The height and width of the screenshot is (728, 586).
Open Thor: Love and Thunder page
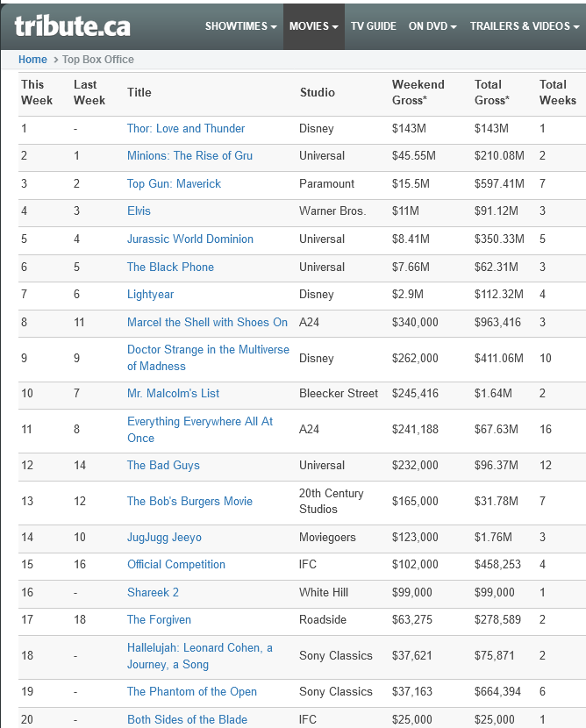pyautogui.click(x=186, y=129)
